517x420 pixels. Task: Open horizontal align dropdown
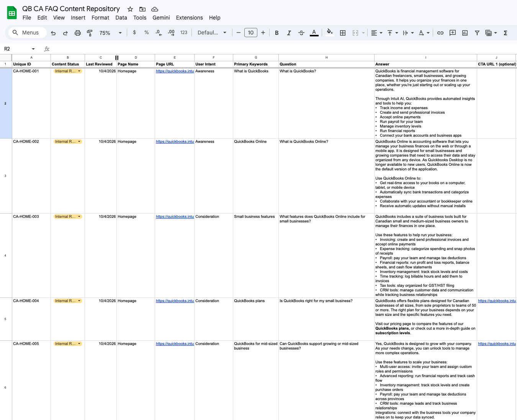pyautogui.click(x=377, y=33)
